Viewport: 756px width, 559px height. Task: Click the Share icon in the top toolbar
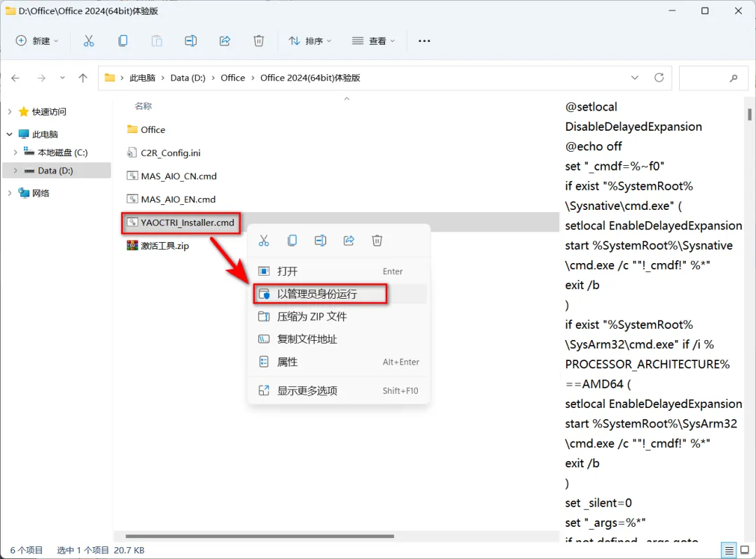(225, 41)
